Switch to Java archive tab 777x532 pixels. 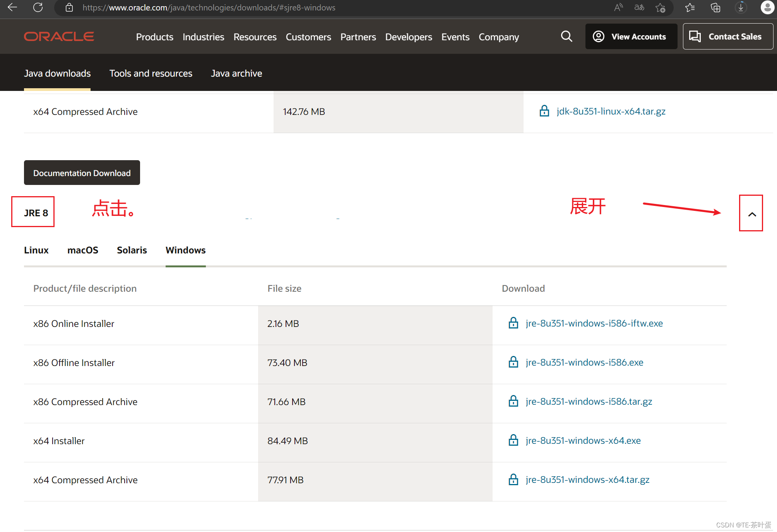236,73
